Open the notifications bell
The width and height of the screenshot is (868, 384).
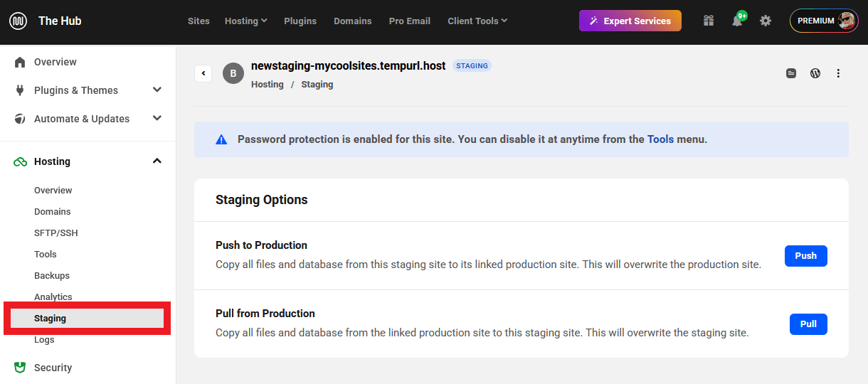(x=737, y=21)
